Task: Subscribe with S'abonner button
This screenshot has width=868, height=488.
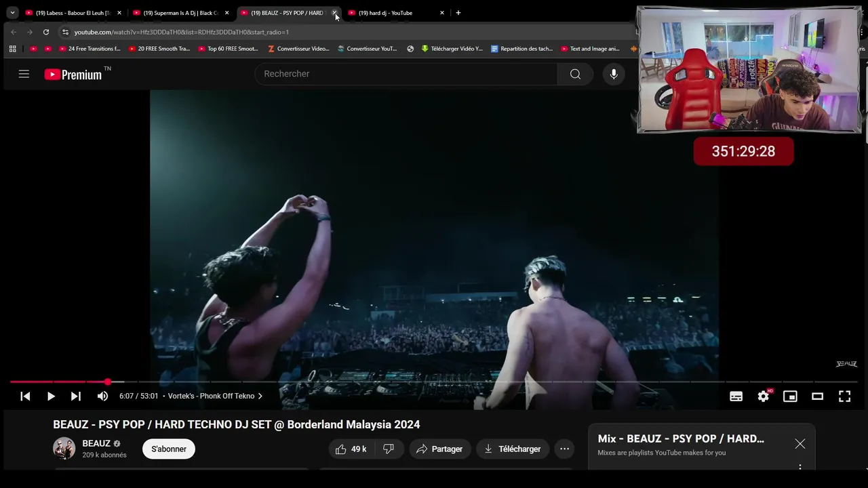Action: [169, 449]
